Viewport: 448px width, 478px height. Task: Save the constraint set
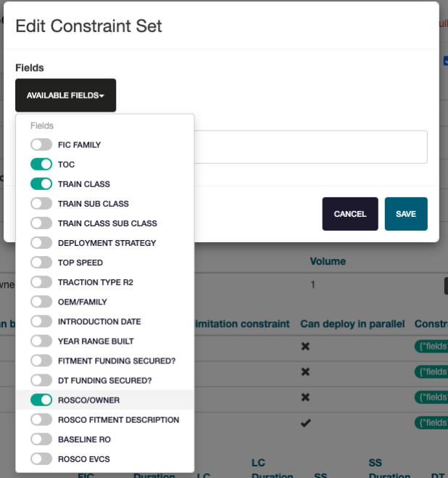[406, 214]
